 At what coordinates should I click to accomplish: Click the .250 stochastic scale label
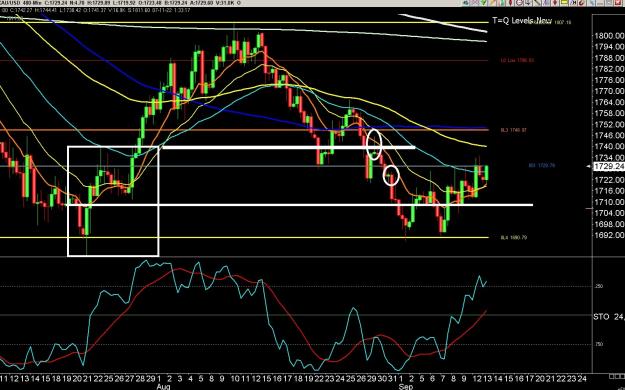click(600, 286)
